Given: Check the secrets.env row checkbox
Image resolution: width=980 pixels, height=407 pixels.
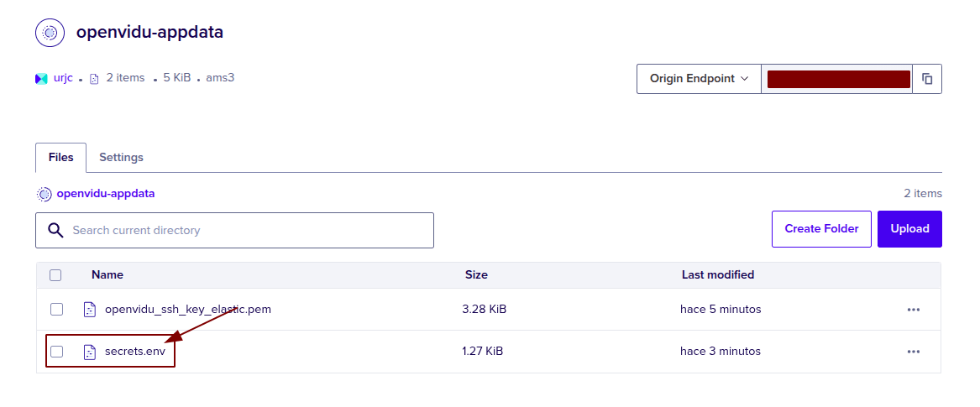Looking at the screenshot, I should pyautogui.click(x=56, y=352).
